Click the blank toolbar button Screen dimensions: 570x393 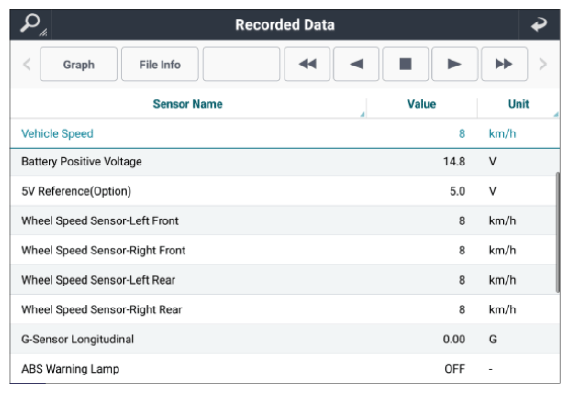tap(241, 64)
